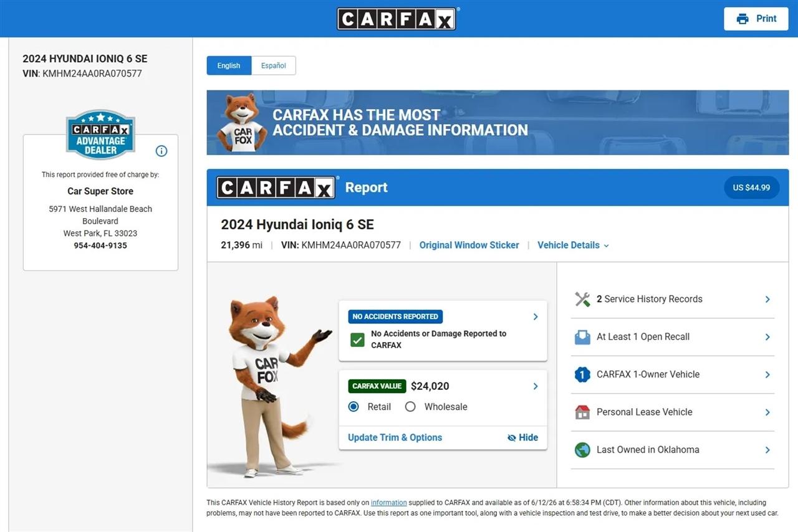
Task: Click the printer icon in Print button
Action: 742,19
